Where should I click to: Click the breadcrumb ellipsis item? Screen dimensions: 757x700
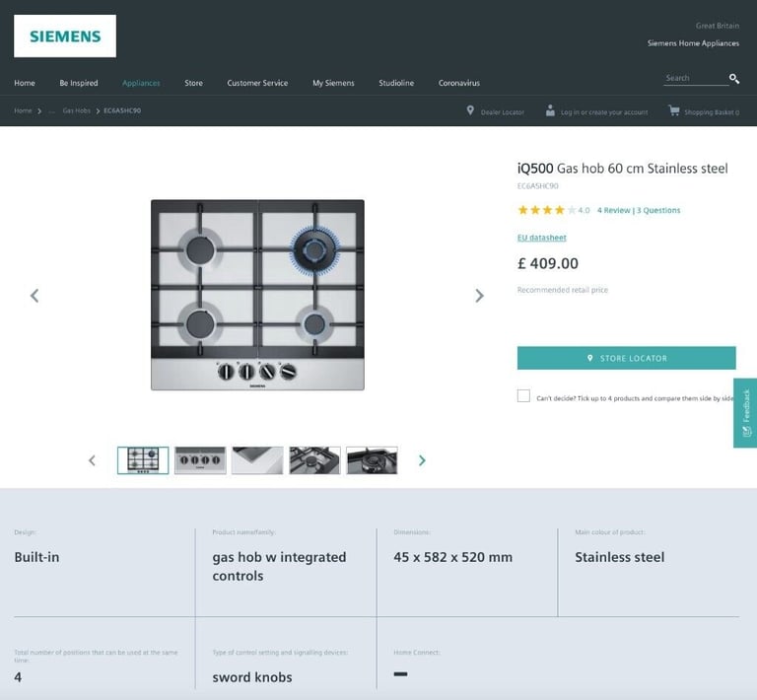(x=51, y=111)
